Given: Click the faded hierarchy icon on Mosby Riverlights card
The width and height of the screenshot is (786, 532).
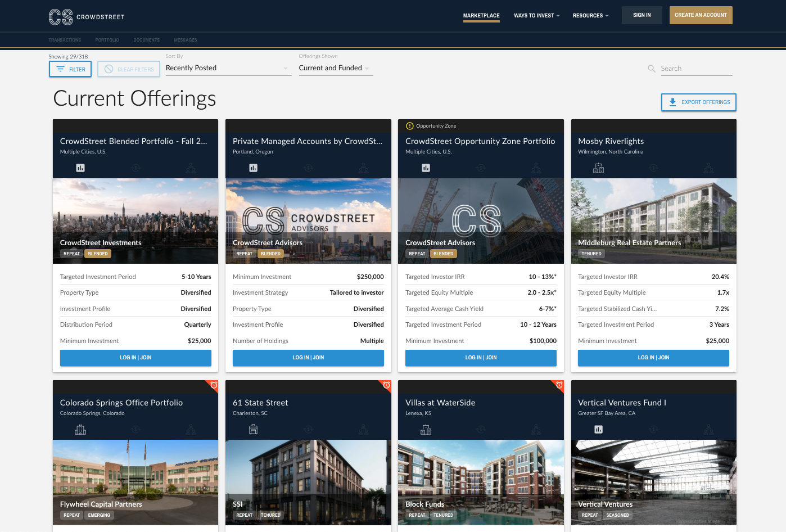Looking at the screenshot, I should tap(708, 168).
